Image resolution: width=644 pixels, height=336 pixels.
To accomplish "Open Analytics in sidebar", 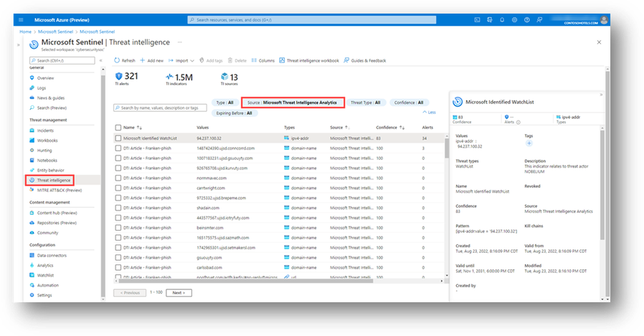I will point(45,266).
